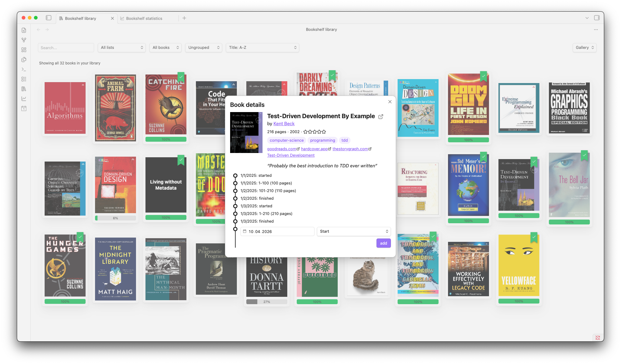Click the list layout ribbon icon

[24, 79]
